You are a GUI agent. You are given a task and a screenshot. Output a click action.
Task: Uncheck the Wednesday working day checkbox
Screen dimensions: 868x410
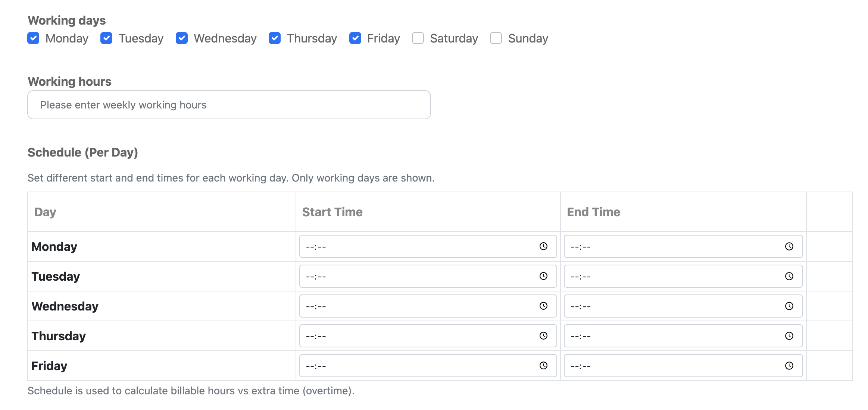pos(182,38)
